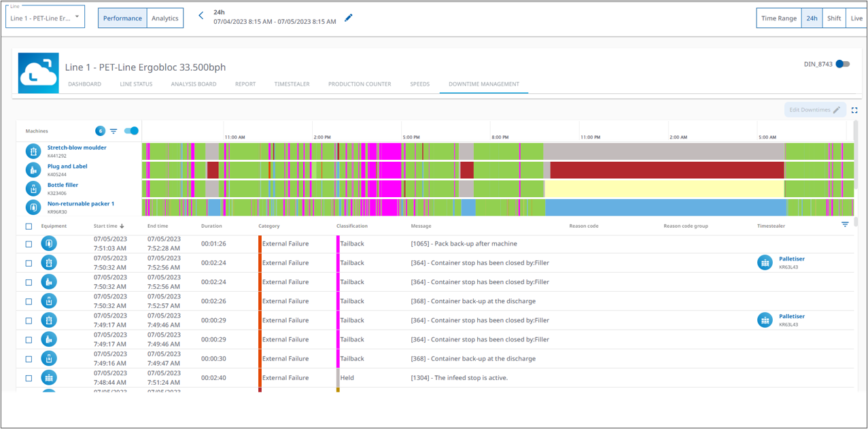868x429 pixels.
Task: Click the Line 1 cloud logo tile
Action: click(39, 73)
